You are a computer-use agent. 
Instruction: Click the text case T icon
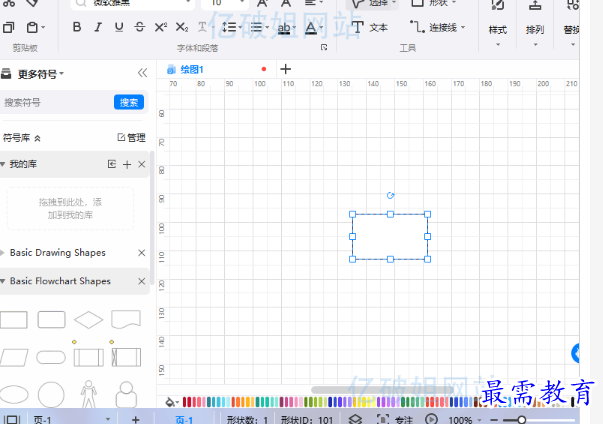[202, 27]
